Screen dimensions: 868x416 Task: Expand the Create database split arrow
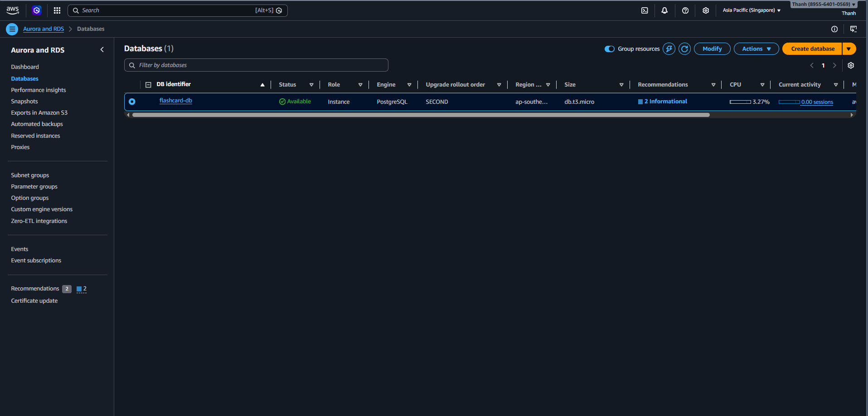coord(849,49)
